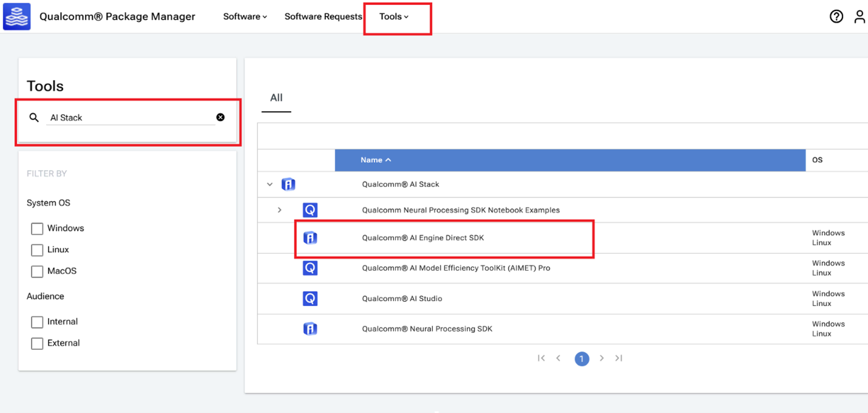Enable the Windows OS filter checkbox

click(x=37, y=228)
